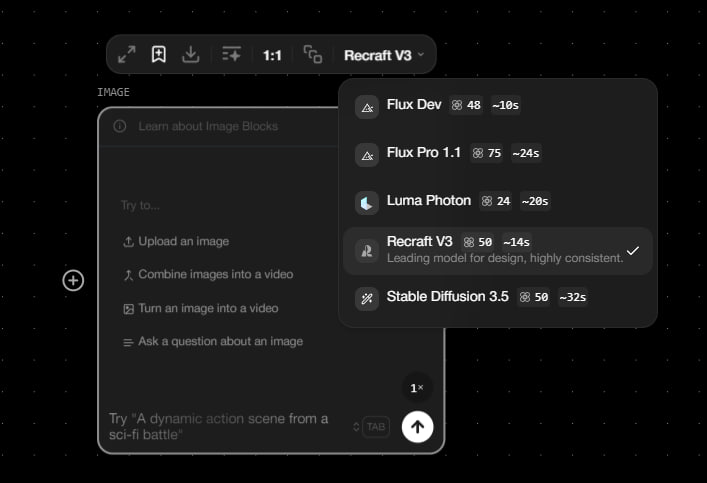
Task: Click the enhance prompt sparkle-lines icon
Action: tap(231, 54)
